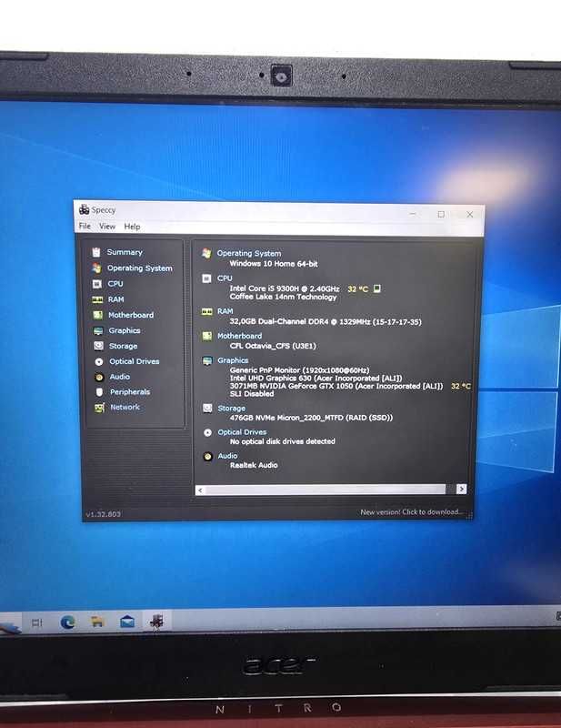
Task: Click the Graphics heading link in the summary
Action: pos(233,360)
